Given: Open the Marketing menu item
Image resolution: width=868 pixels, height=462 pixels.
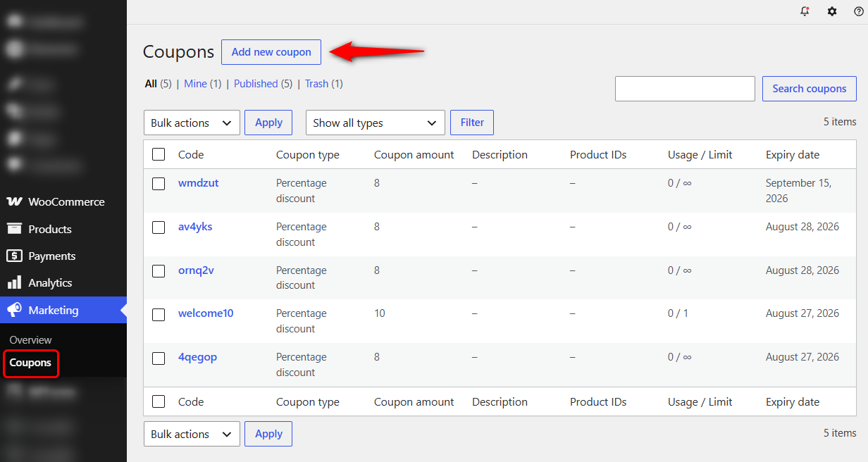Looking at the screenshot, I should coord(63,310).
